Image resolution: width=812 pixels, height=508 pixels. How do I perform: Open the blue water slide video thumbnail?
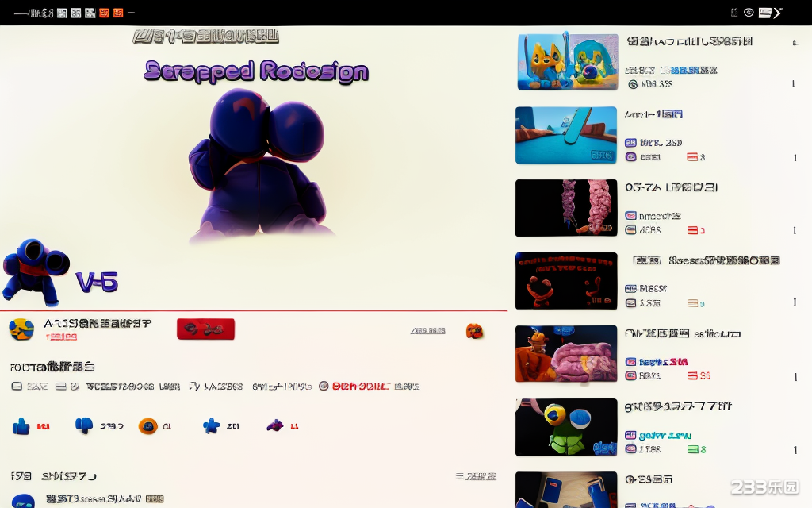pyautogui.click(x=566, y=135)
